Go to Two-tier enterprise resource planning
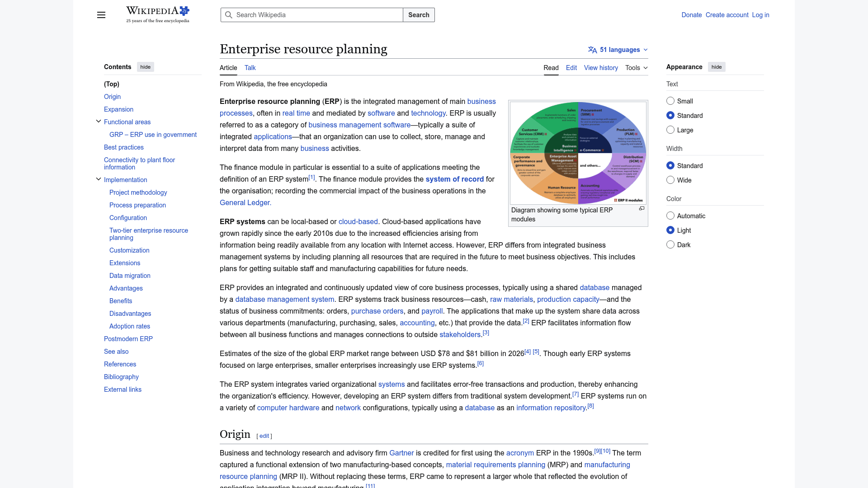Viewport: 868px width, 488px height. tap(149, 234)
